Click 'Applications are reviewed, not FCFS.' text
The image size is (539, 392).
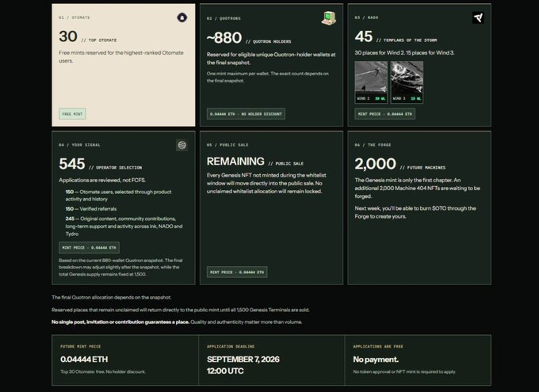coord(102,181)
